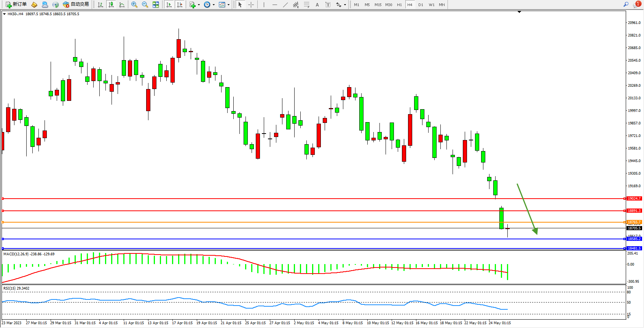Toggle chart shift from right border
Image resolution: width=644 pixels, height=328 pixels.
pos(180,5)
